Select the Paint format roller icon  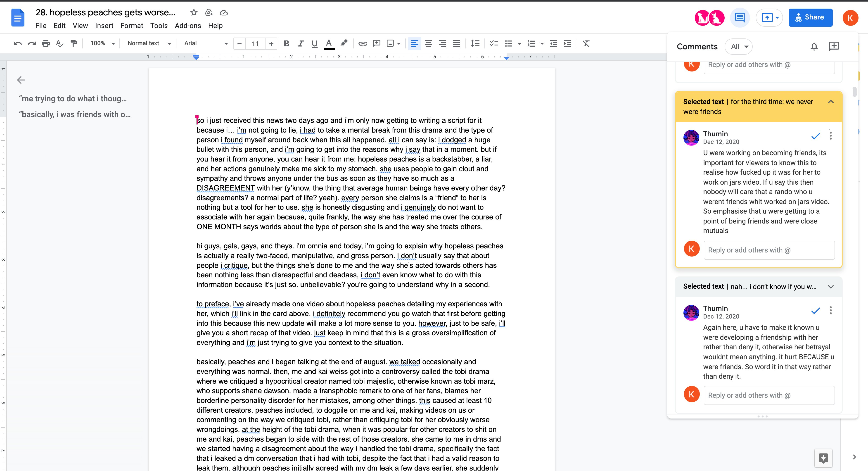click(74, 43)
